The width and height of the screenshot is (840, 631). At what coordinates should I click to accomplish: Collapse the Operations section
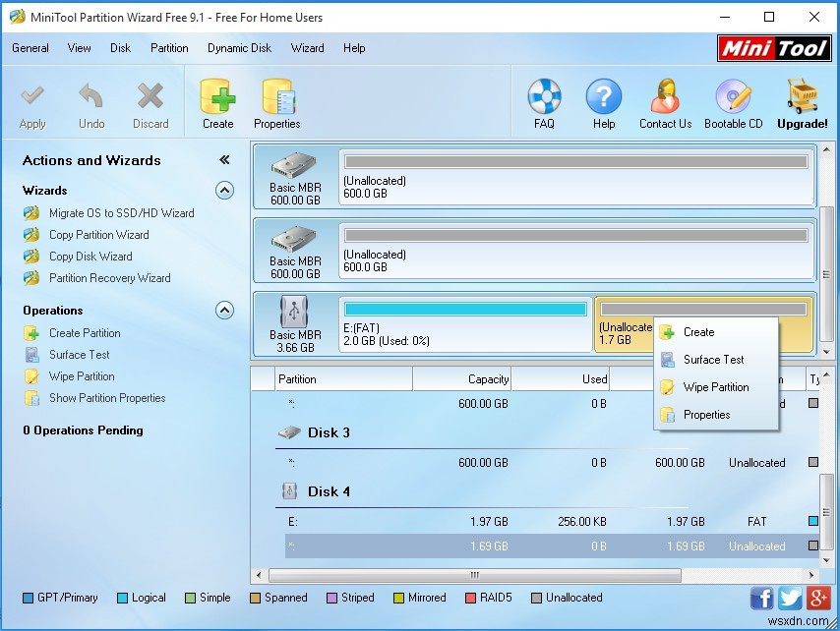point(224,310)
